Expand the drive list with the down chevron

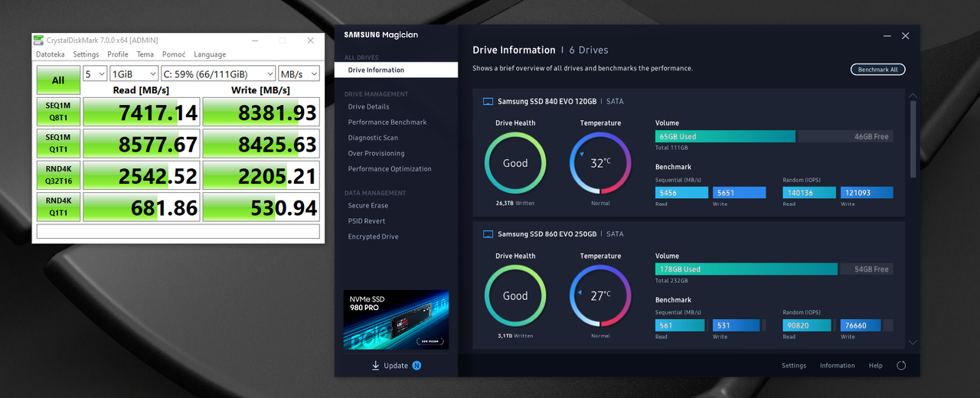point(912,342)
